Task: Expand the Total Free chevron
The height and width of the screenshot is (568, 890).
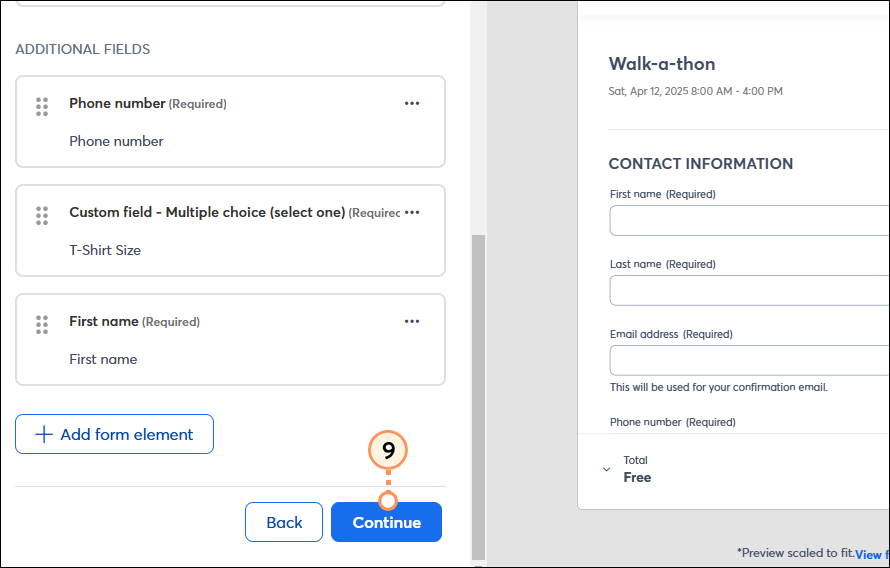Action: tap(606, 469)
